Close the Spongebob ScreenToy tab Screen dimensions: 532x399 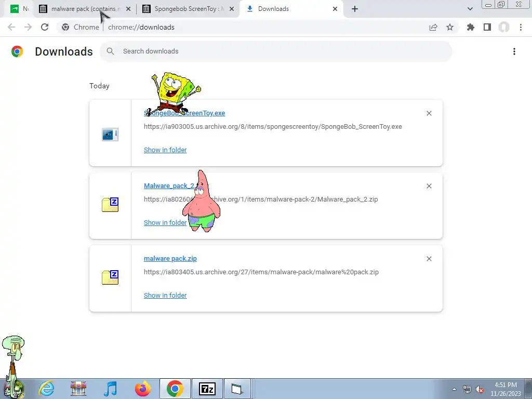(x=232, y=9)
